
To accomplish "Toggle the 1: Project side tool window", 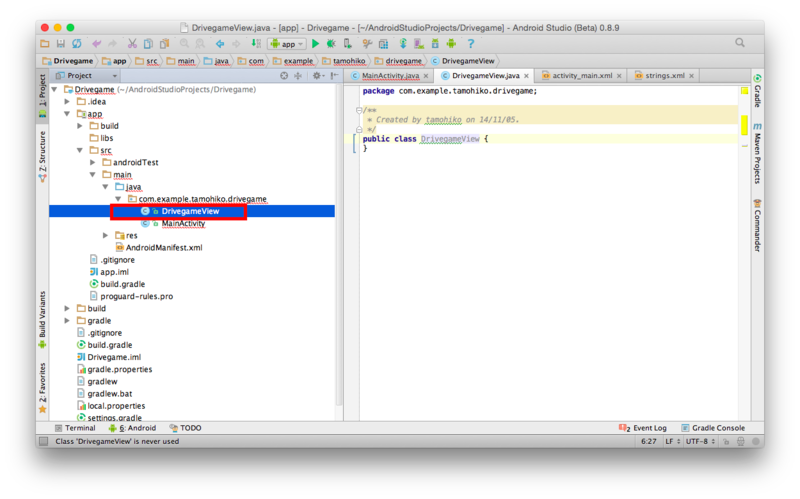I will point(42,96).
